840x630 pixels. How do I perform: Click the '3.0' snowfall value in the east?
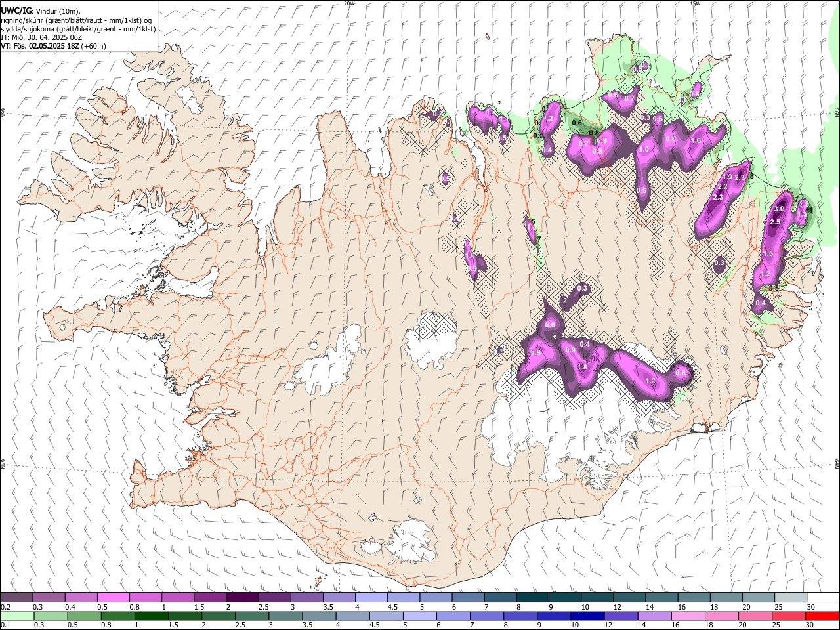779,209
